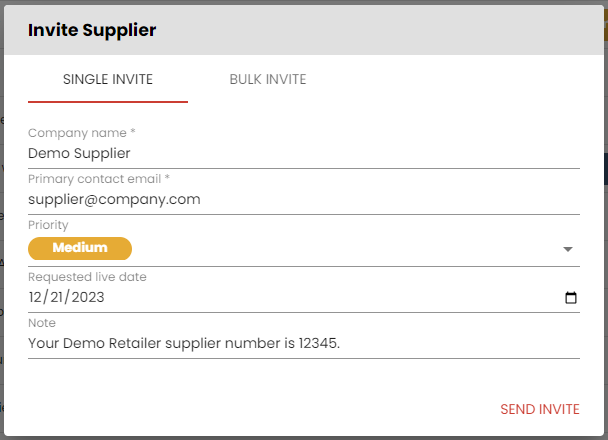
Task: Click the Requested live date label
Action: point(87,277)
